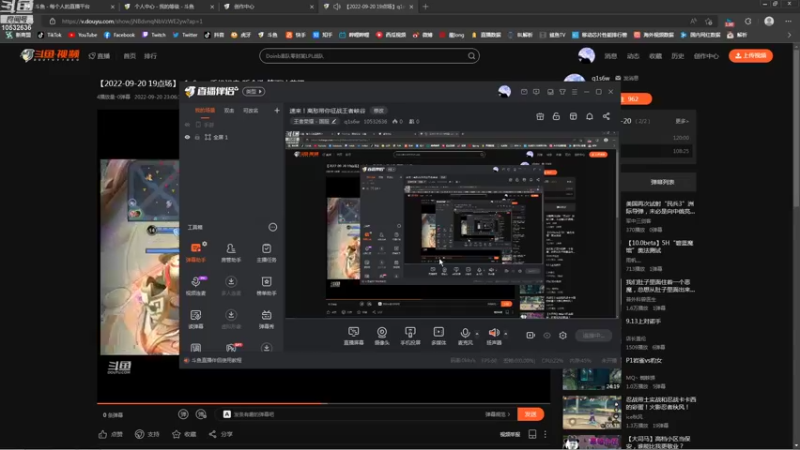Add 多媒体 multimedia source
Screen dimensions: 800x450
tap(438, 336)
